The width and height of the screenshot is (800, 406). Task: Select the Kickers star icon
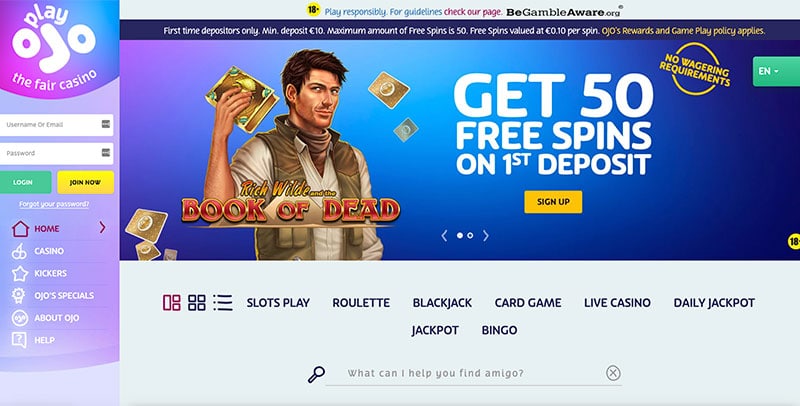click(x=20, y=273)
